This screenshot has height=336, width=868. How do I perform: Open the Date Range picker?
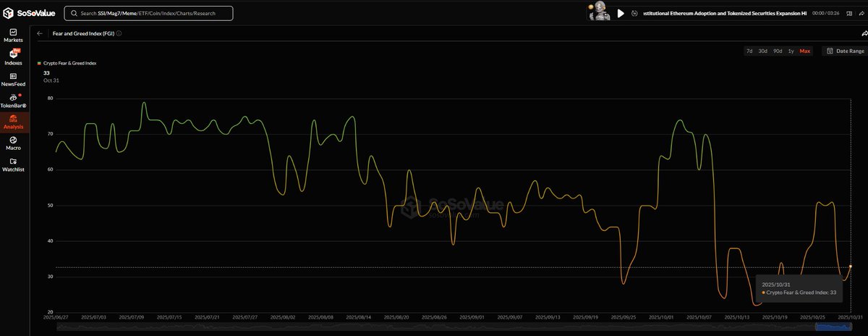(x=845, y=51)
